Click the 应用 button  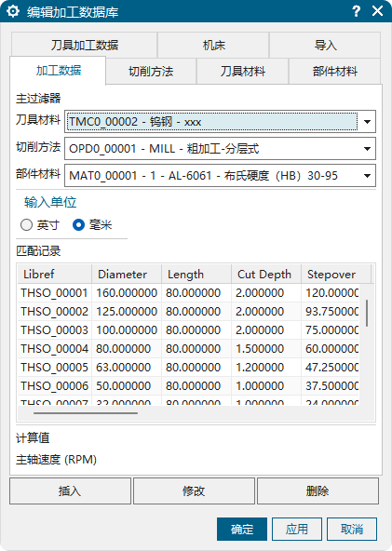(x=297, y=529)
